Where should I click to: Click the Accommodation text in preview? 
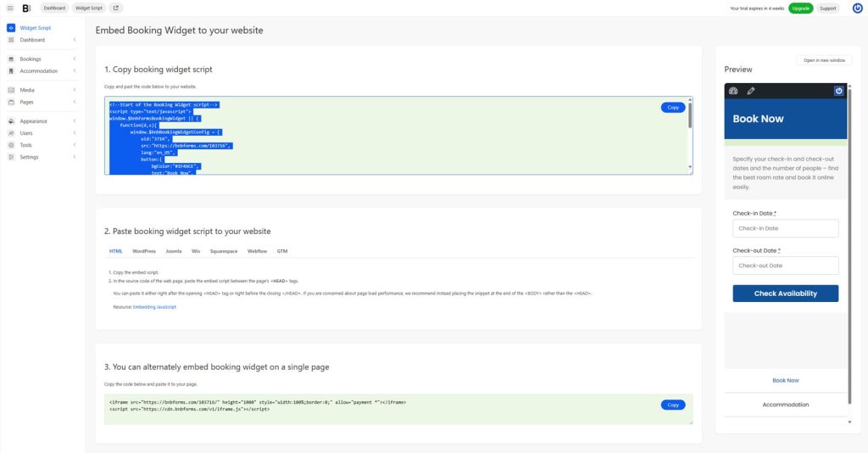pyautogui.click(x=785, y=405)
